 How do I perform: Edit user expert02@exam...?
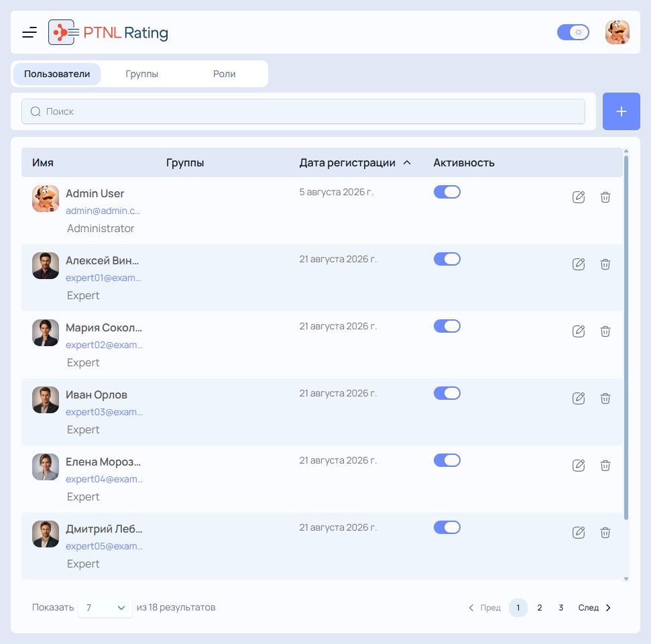coord(579,331)
